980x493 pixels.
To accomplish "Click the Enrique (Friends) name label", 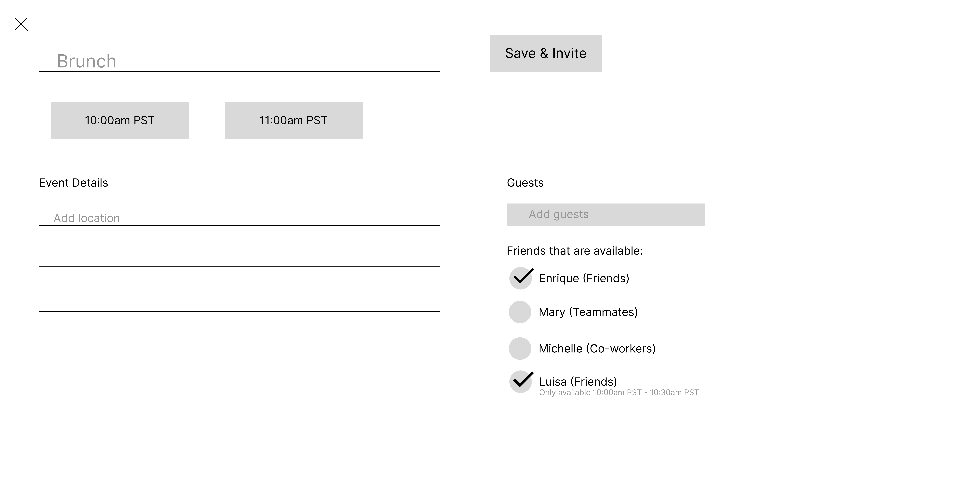I will (584, 278).
